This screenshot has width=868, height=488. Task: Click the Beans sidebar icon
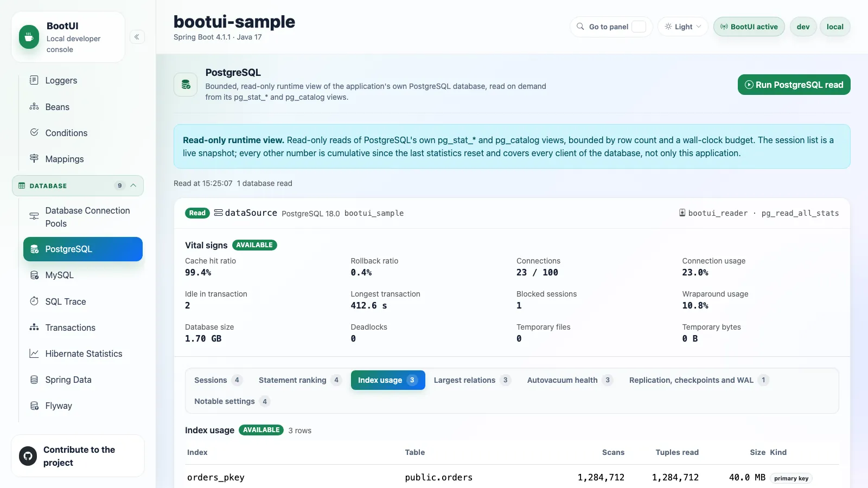[34, 107]
